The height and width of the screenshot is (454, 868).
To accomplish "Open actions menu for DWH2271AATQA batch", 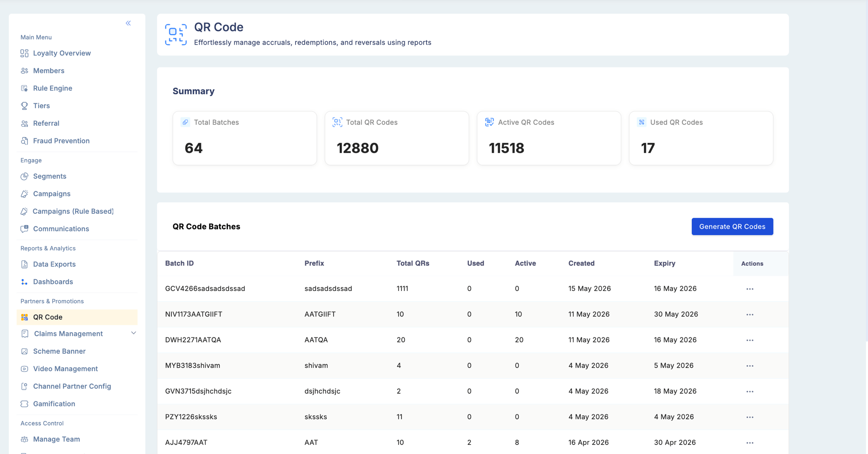I will coord(750,340).
